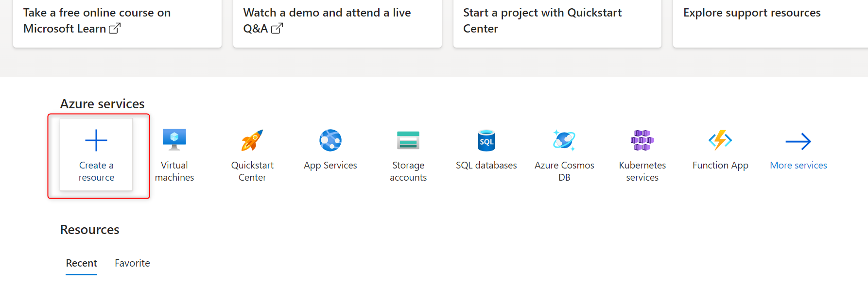
Task: Open Function App lightning icon
Action: pyautogui.click(x=720, y=140)
